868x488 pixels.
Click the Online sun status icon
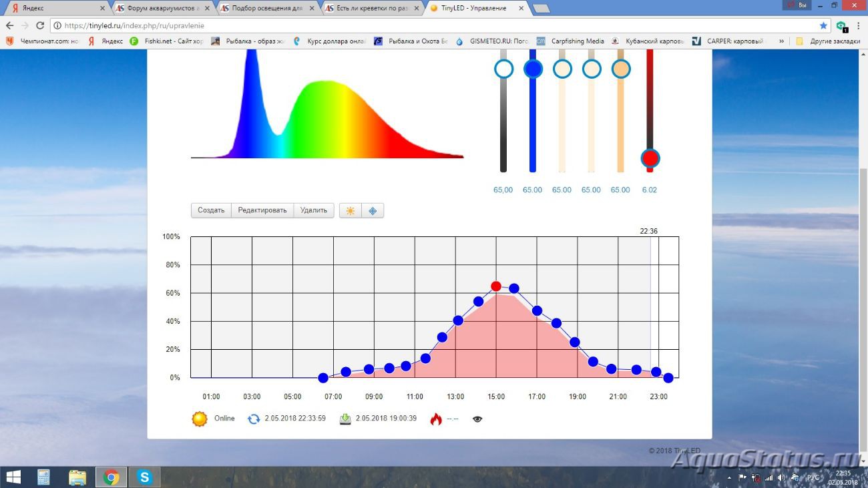199,419
